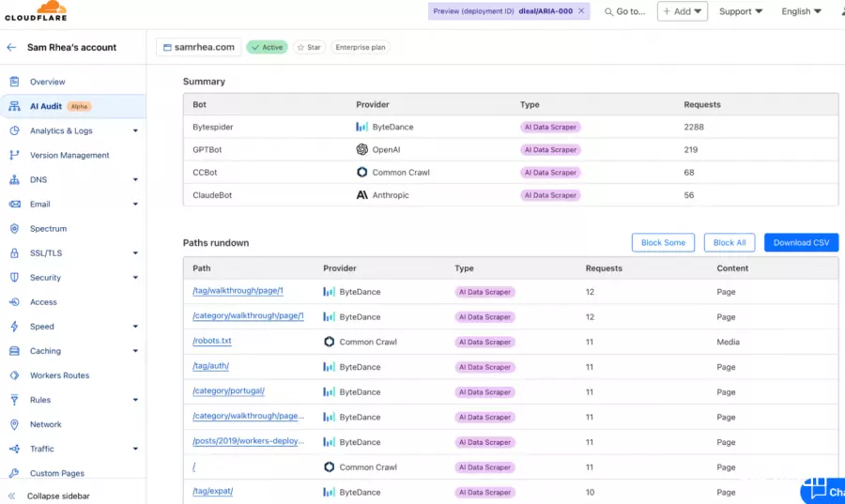Image resolution: width=845 pixels, height=504 pixels.
Task: Expand the Analytics & Logs menu
Action: [135, 130]
